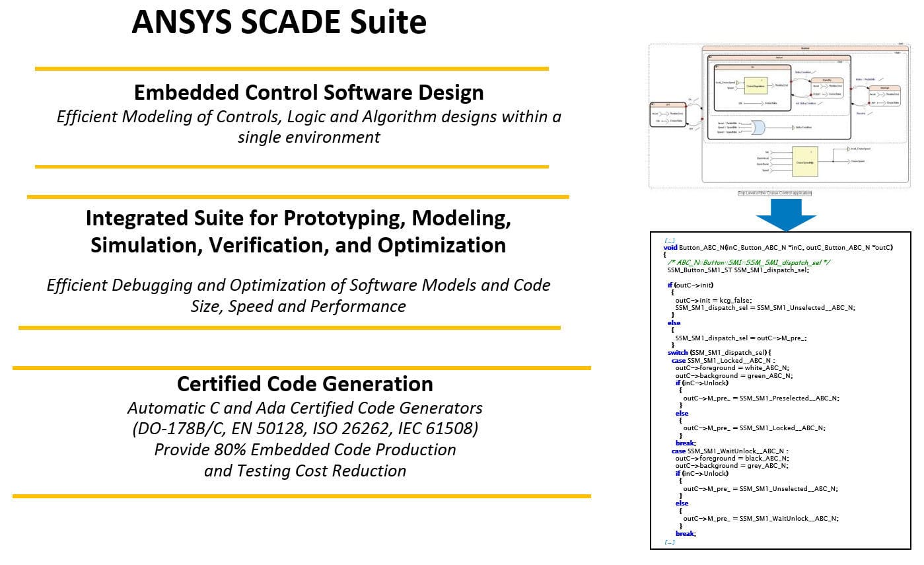Select the OR gate in the state diagram
The height and width of the screenshot is (565, 924).
click(x=760, y=127)
